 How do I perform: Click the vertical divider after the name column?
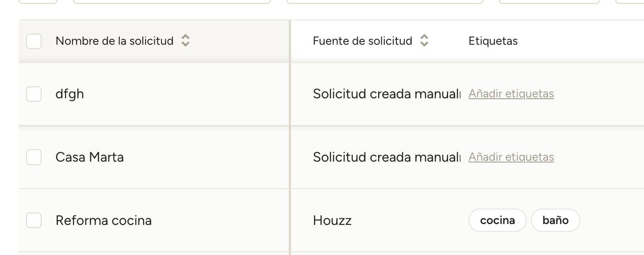290,137
